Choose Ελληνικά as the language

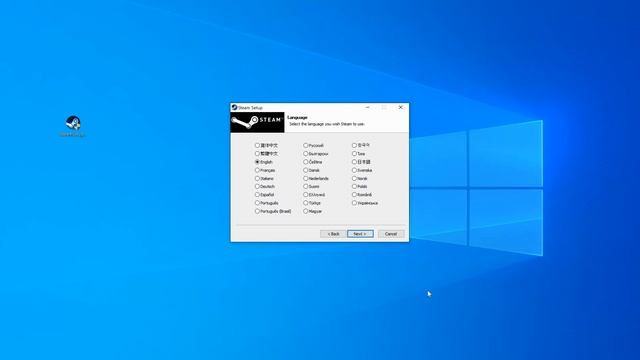click(x=306, y=195)
